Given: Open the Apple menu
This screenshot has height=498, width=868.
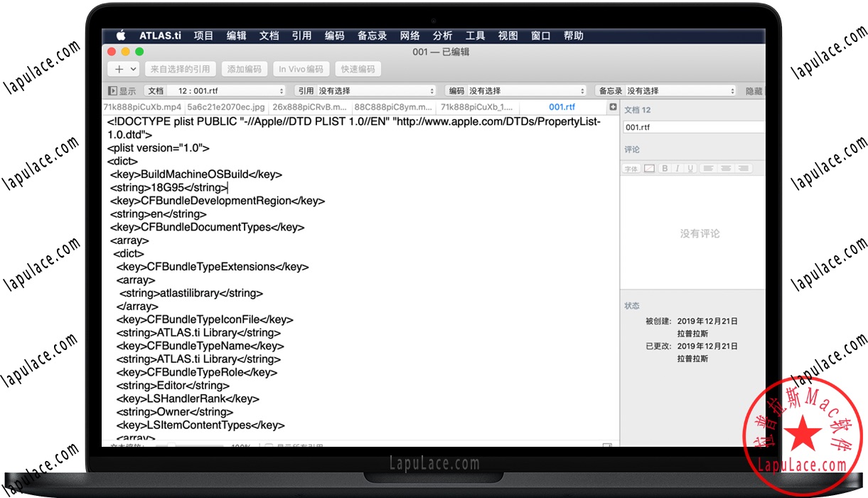Looking at the screenshot, I should pos(120,36).
